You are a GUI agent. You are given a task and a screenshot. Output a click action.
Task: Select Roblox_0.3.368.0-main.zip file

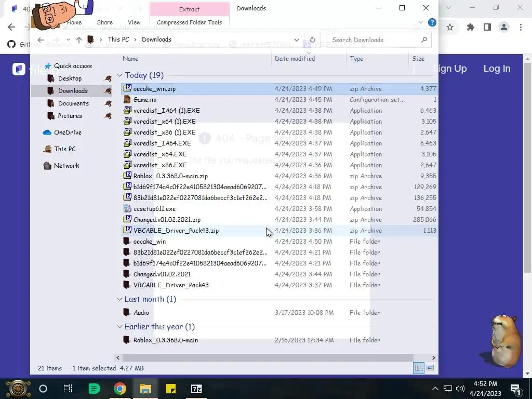click(x=170, y=176)
